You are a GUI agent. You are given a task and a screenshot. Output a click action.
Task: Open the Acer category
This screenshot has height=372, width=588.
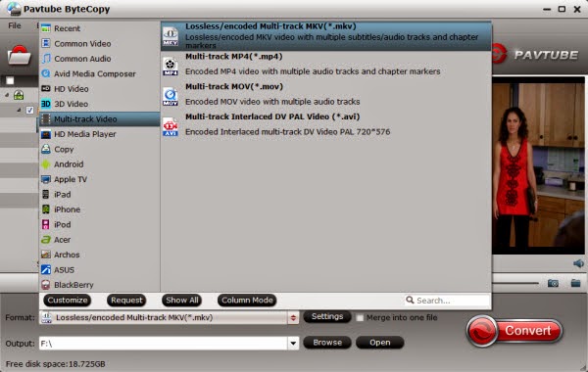click(99, 240)
